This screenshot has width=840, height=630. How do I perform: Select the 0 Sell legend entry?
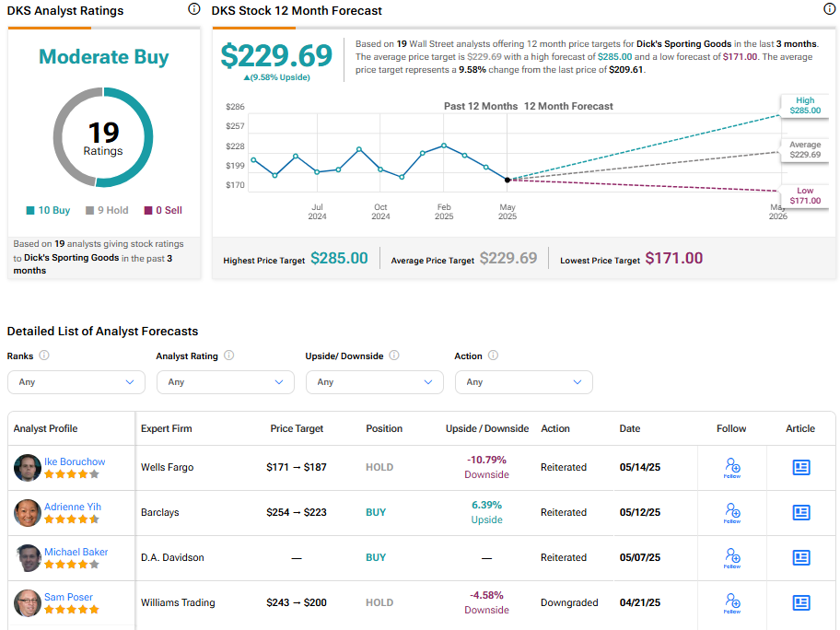[163, 211]
